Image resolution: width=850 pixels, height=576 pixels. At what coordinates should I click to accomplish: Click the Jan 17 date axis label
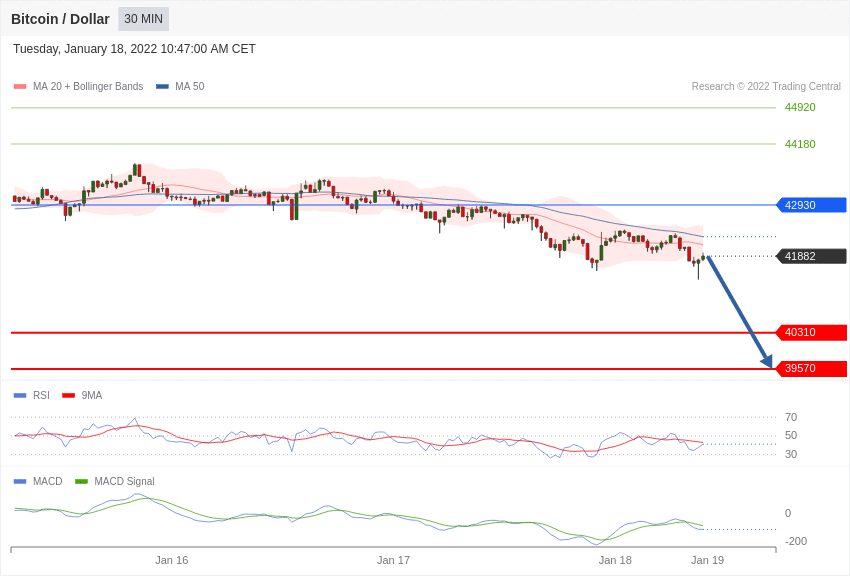pos(394,560)
